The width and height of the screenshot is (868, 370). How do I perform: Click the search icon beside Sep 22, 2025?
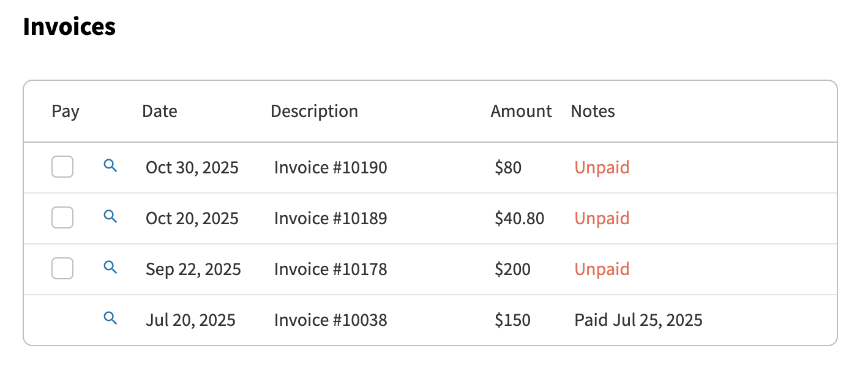point(110,267)
